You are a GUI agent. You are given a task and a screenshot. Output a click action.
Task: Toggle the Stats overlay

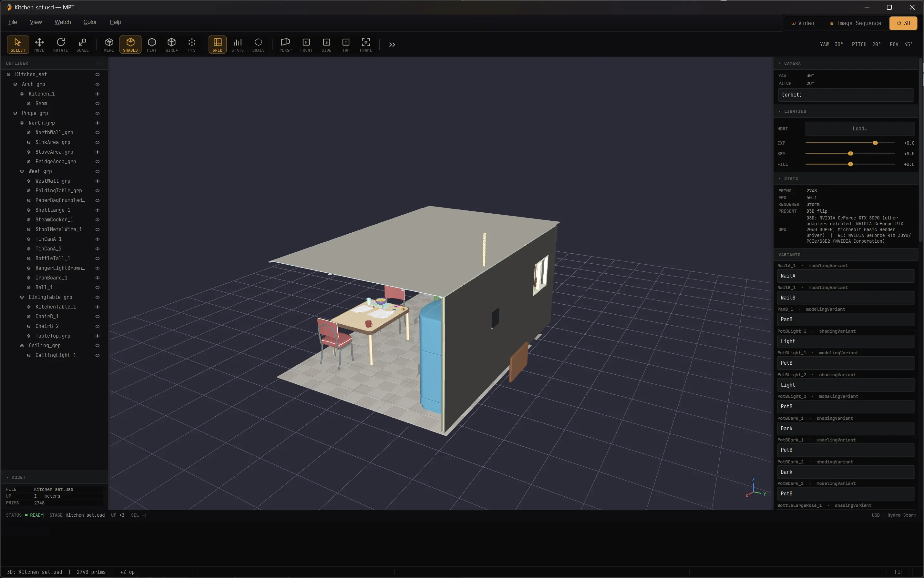pyautogui.click(x=238, y=45)
